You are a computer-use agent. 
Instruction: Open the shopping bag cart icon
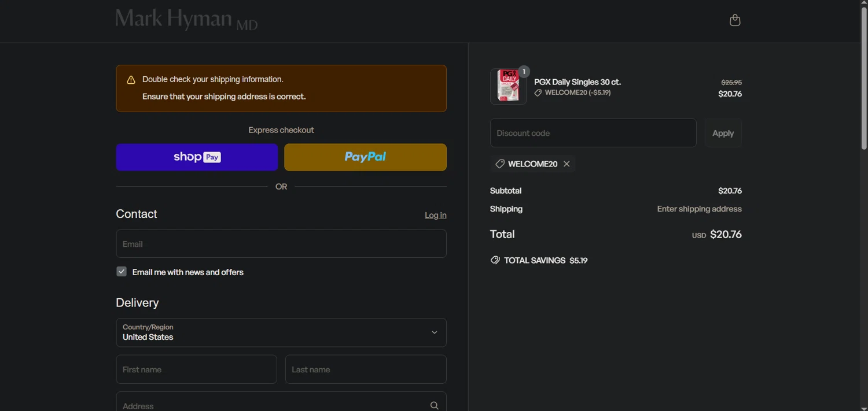[735, 20]
